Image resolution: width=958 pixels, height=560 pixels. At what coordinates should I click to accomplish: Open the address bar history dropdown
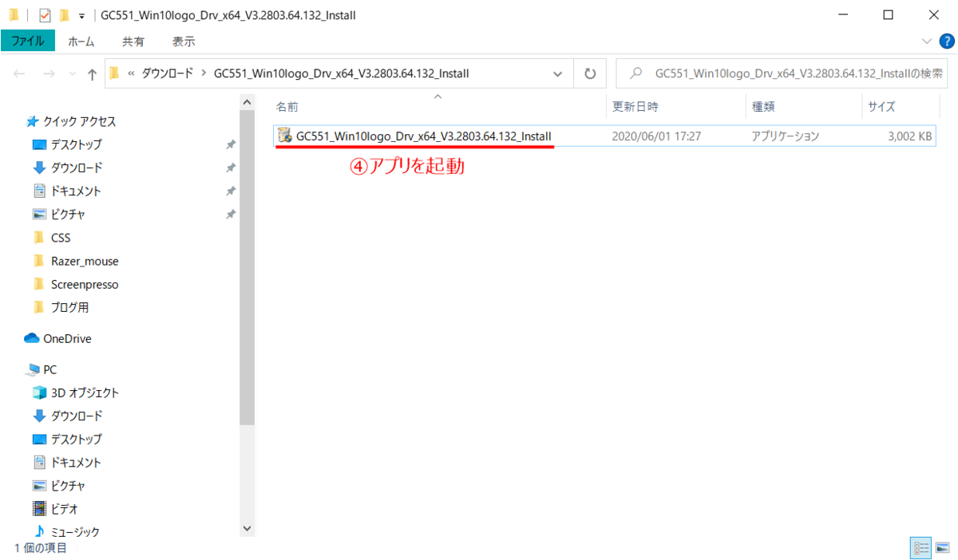tap(558, 73)
